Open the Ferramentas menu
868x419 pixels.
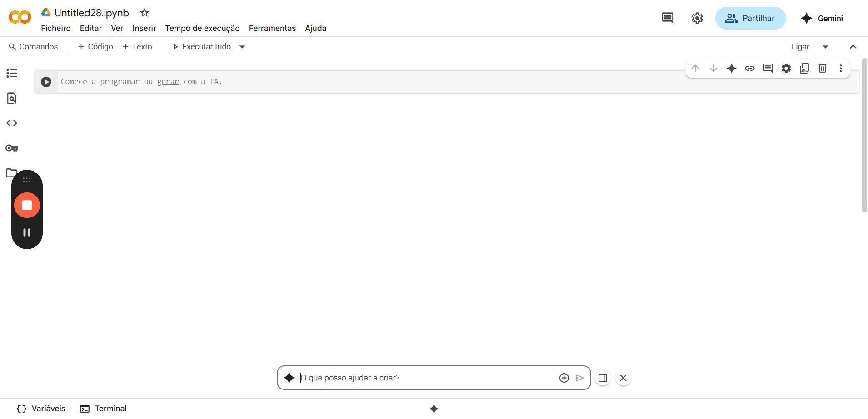pyautogui.click(x=272, y=28)
